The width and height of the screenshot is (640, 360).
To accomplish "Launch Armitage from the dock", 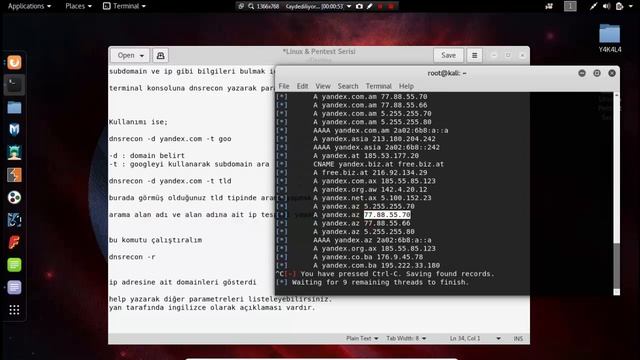I will [x=14, y=153].
